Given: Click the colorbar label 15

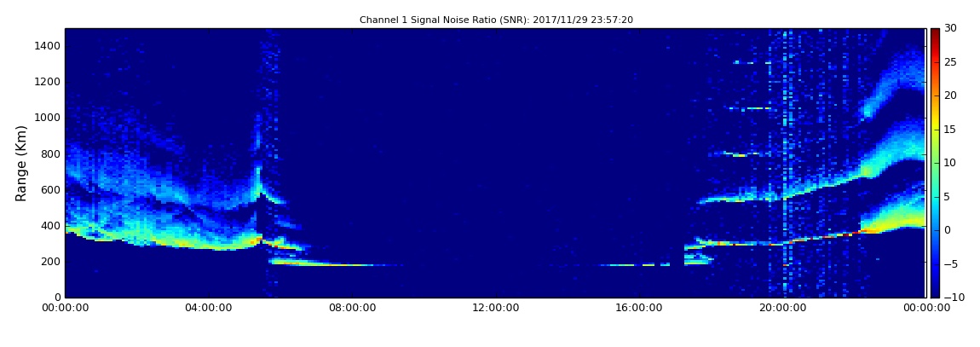Looking at the screenshot, I should click(x=951, y=130).
